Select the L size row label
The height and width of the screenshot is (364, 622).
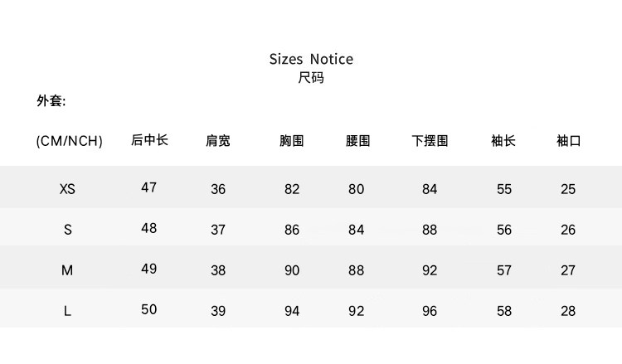[x=68, y=312]
